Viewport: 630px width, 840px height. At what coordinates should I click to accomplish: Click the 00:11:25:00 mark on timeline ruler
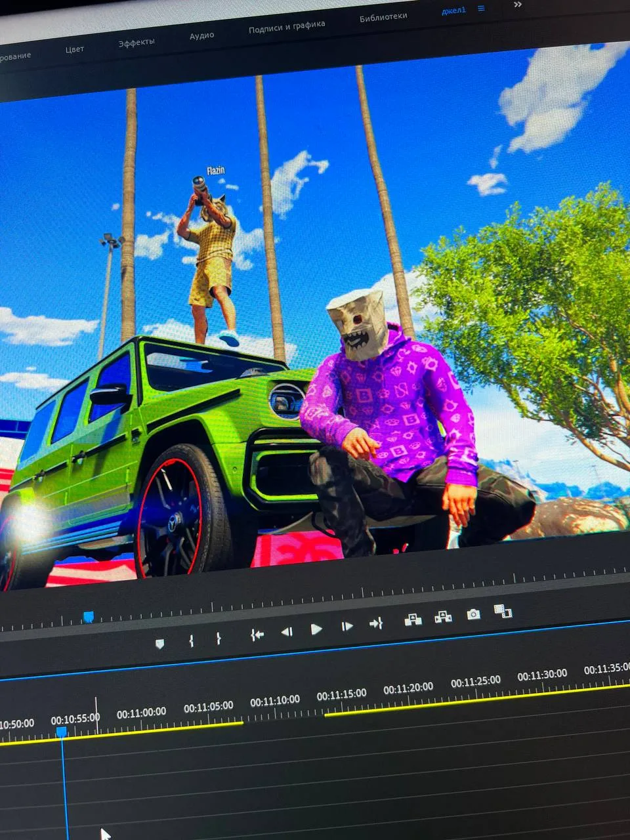(476, 682)
